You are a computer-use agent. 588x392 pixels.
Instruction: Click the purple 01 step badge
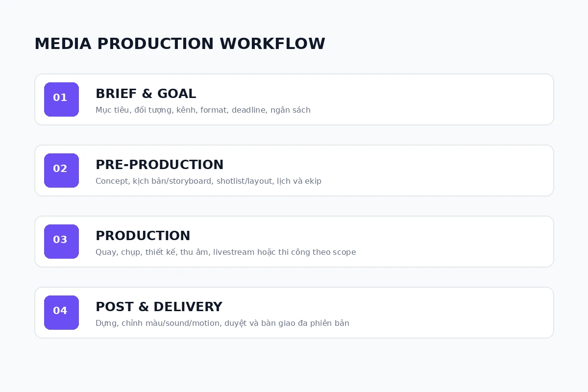[x=61, y=99]
